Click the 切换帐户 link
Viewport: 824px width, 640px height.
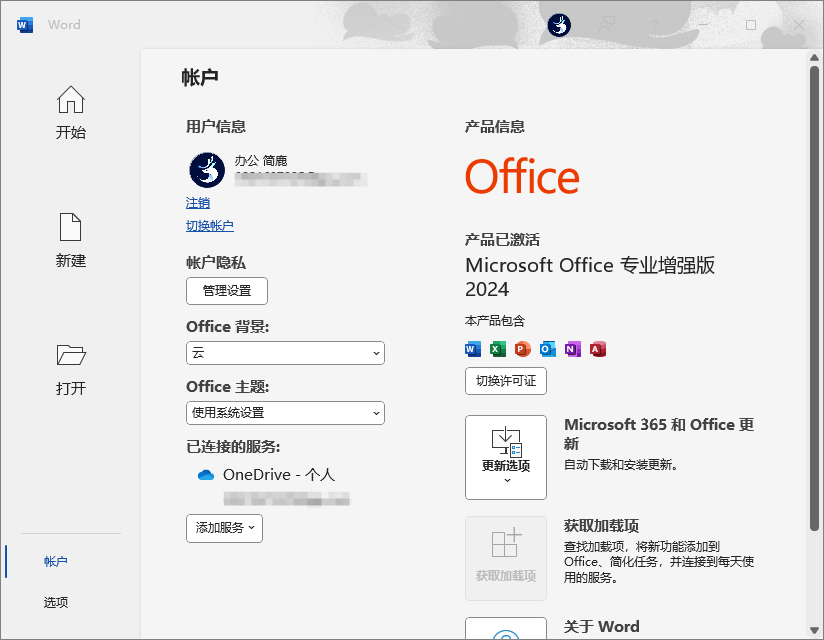210,226
